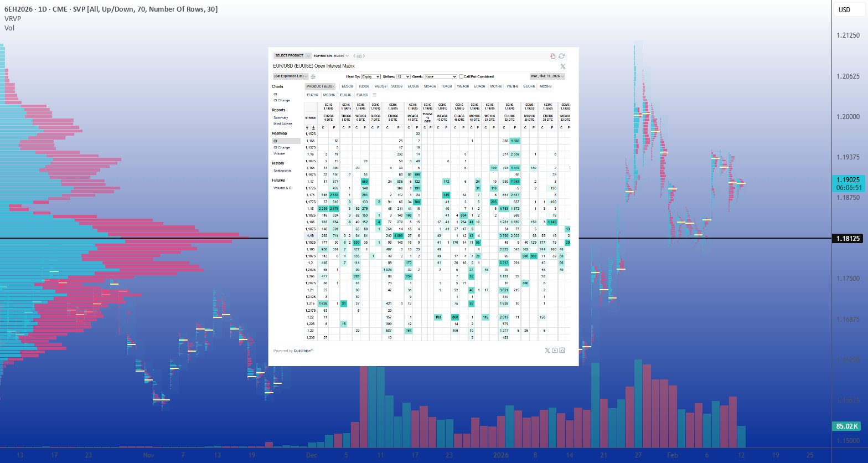Expand the EXPIRATION selector dropdown

point(332,56)
